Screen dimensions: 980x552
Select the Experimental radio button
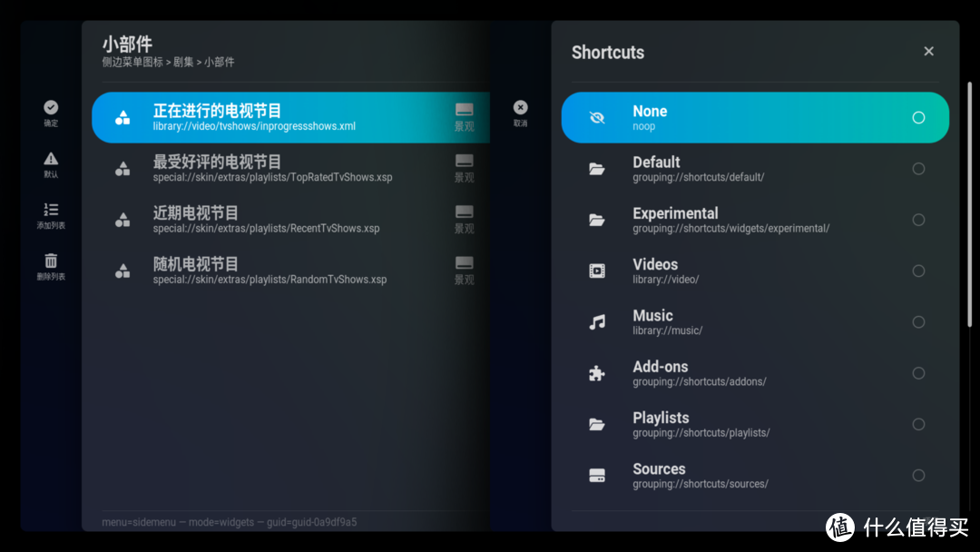(918, 220)
